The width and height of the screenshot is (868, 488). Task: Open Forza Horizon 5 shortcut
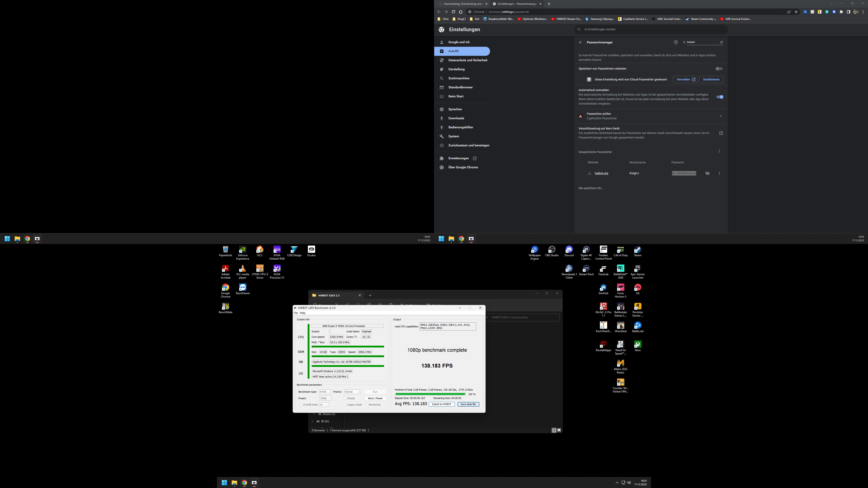621,290
